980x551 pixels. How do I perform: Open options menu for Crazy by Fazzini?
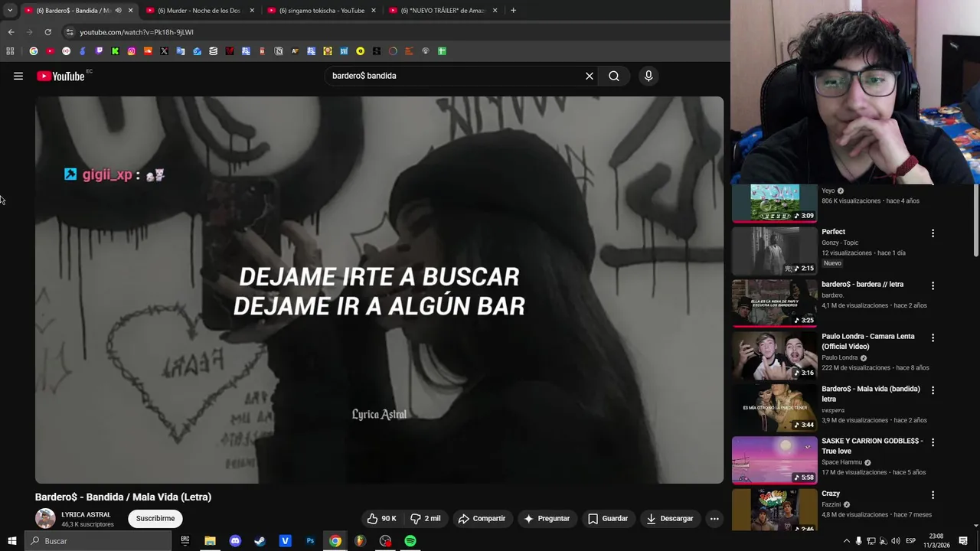pyautogui.click(x=933, y=495)
